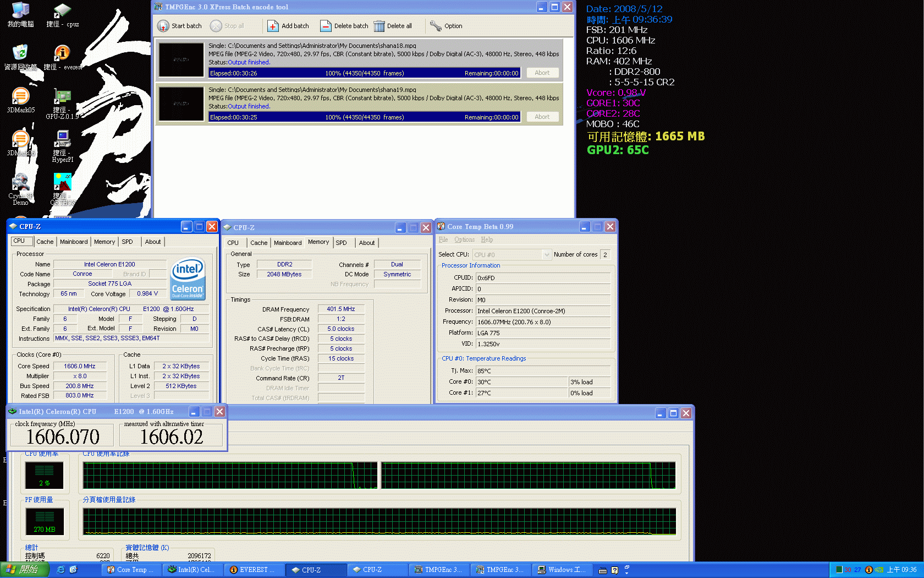The image size is (924, 578).
Task: Click the 1.3250v VID value
Action: [x=543, y=344]
